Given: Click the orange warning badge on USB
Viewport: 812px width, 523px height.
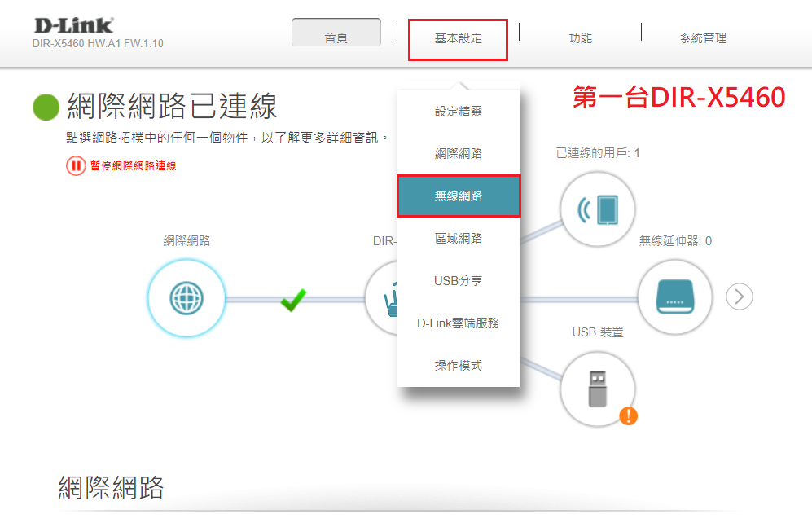Looking at the screenshot, I should tap(628, 416).
